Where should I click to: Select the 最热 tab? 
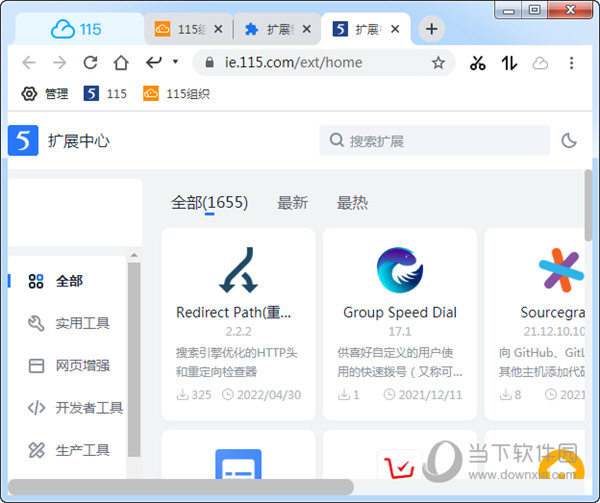pos(352,203)
